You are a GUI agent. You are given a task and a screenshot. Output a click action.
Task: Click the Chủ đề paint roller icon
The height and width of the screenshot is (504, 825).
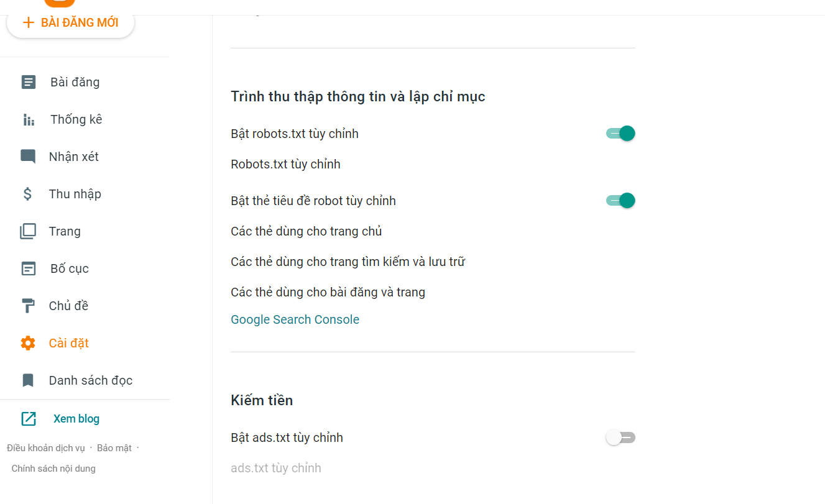28,305
